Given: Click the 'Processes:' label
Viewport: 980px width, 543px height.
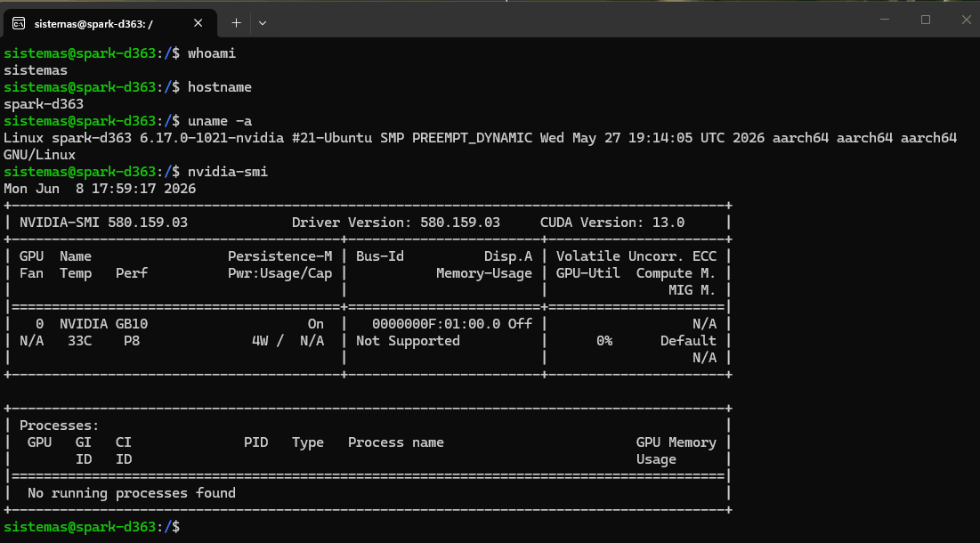Looking at the screenshot, I should [x=60, y=425].
